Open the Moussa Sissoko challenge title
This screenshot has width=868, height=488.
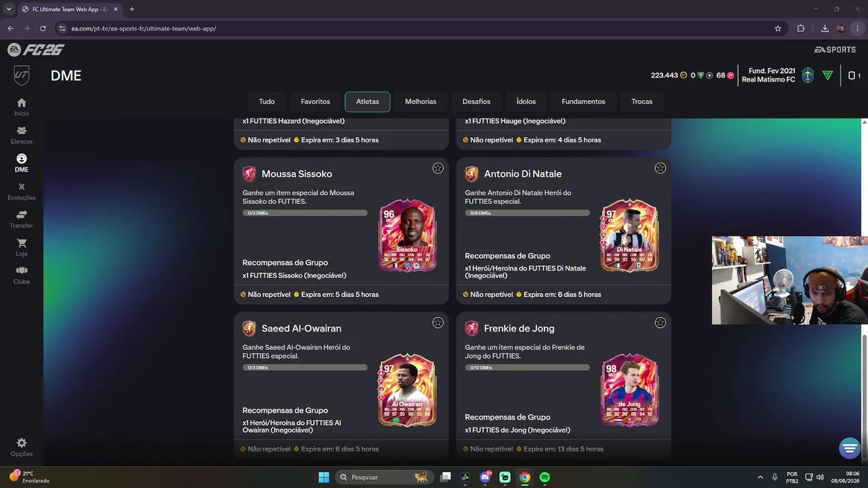click(297, 174)
